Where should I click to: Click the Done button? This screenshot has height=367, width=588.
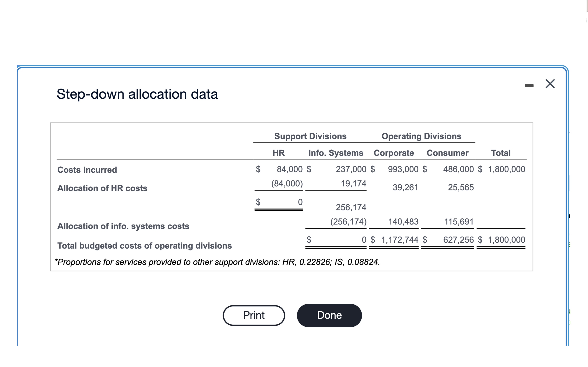(x=329, y=315)
